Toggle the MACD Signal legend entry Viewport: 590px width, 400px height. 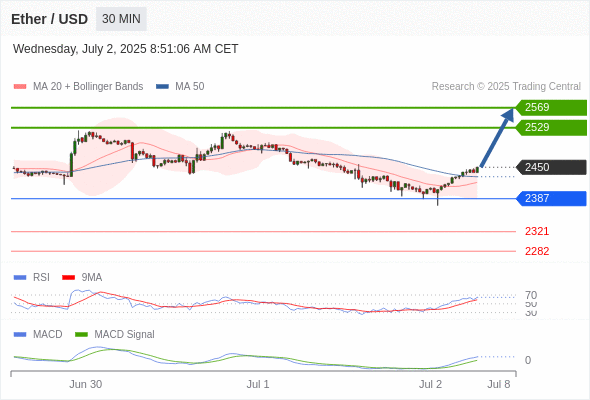pyautogui.click(x=115, y=334)
